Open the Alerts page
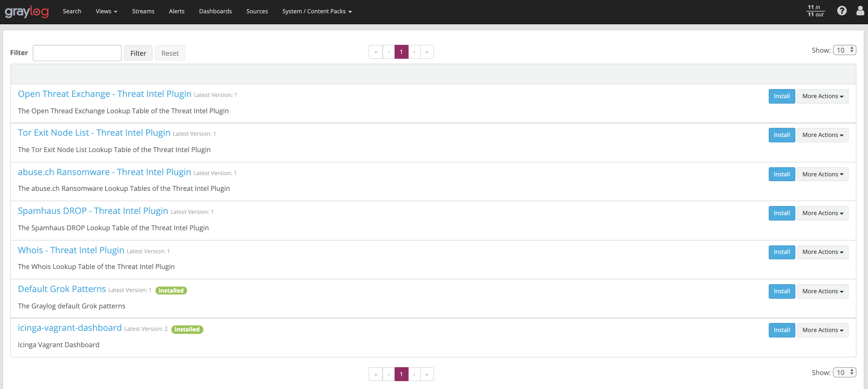This screenshot has width=868, height=389. [176, 12]
